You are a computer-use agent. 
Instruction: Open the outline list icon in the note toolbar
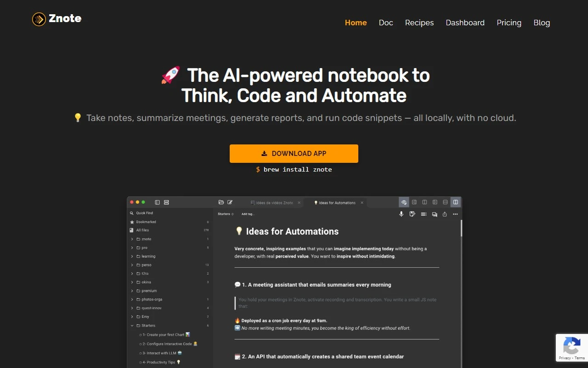[x=424, y=214]
